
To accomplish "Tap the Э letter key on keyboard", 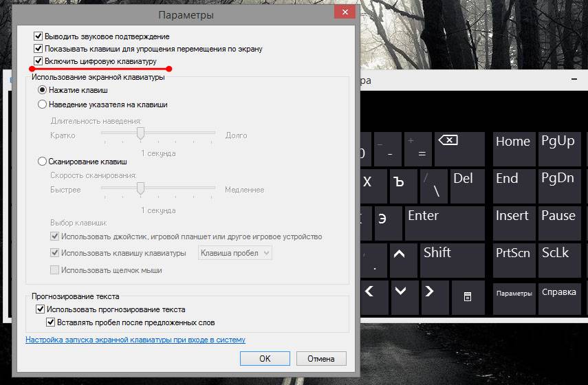I will point(389,223).
